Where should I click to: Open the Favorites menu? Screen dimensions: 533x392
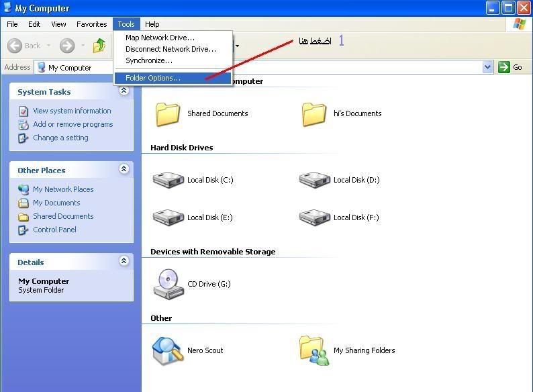click(x=92, y=24)
